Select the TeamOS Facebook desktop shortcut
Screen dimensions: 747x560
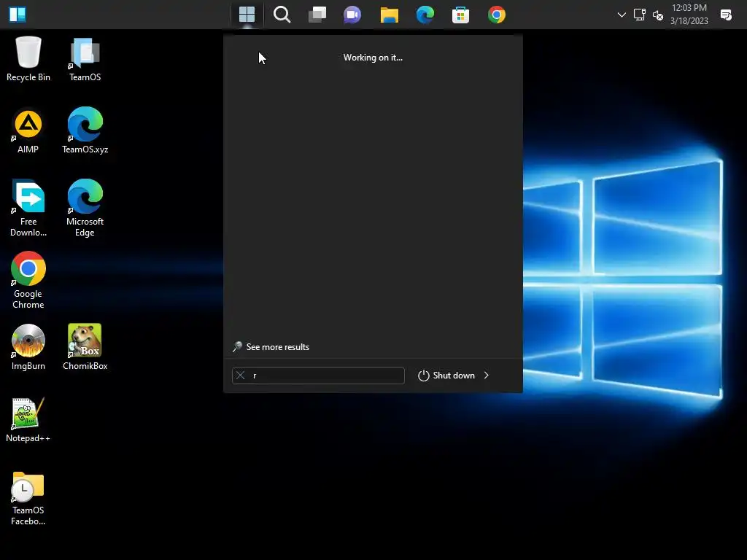click(x=28, y=498)
